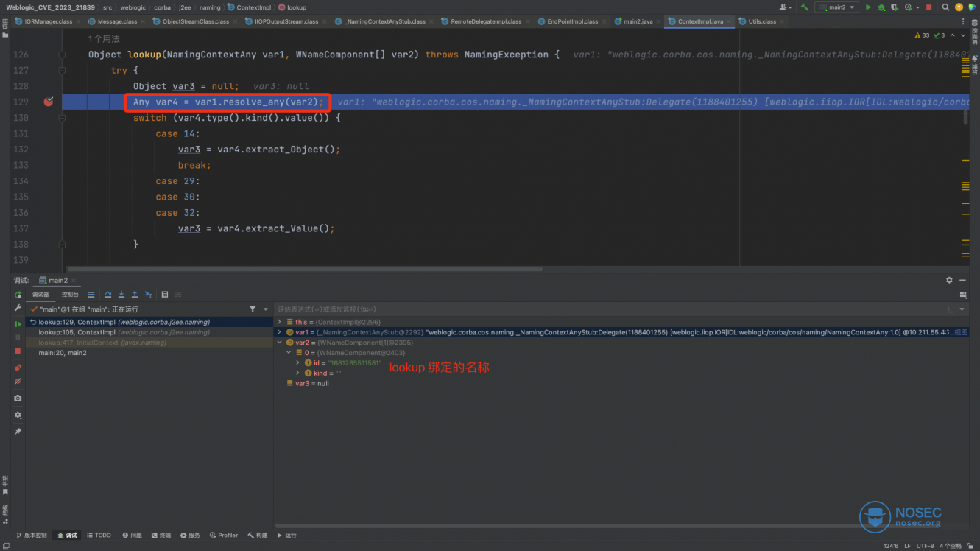Viewport: 980px width, 551px height.
Task: Click UTF-8 encoding in status bar
Action: pos(925,546)
